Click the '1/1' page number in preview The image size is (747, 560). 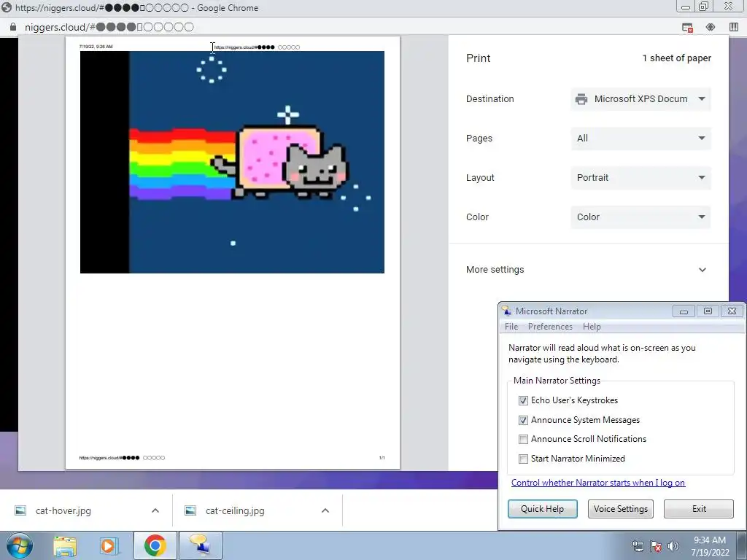382,458
